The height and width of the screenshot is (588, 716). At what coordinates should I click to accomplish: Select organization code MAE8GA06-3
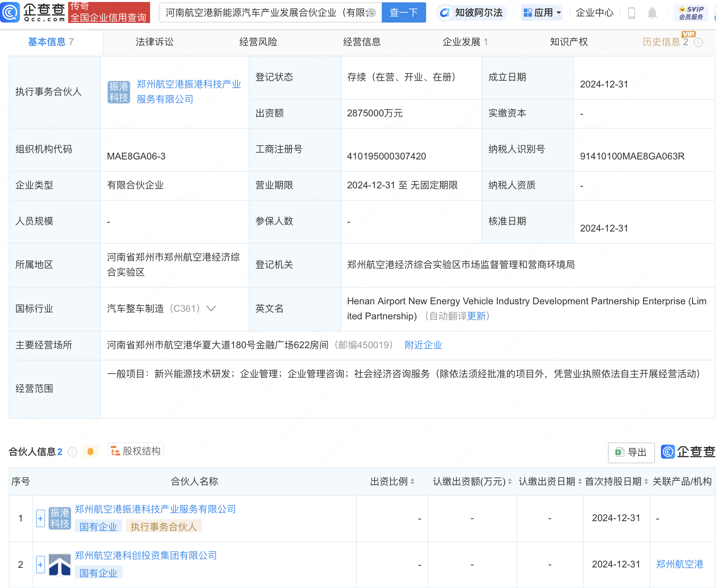[136, 156]
